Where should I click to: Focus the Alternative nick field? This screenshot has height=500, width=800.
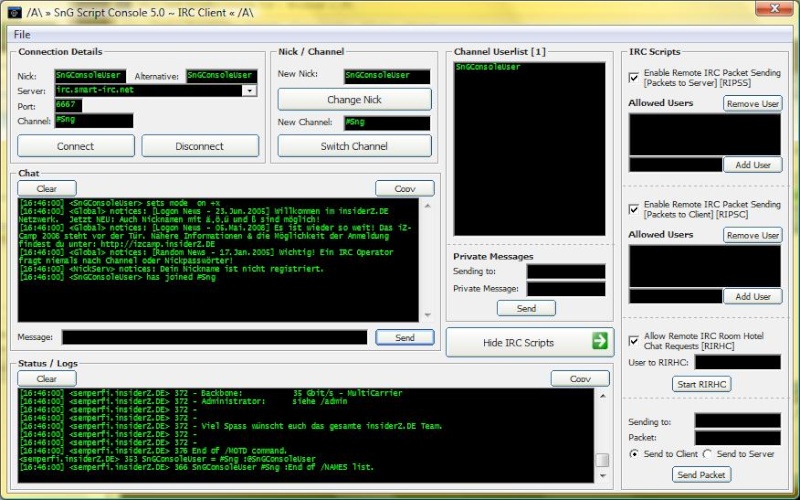221,76
